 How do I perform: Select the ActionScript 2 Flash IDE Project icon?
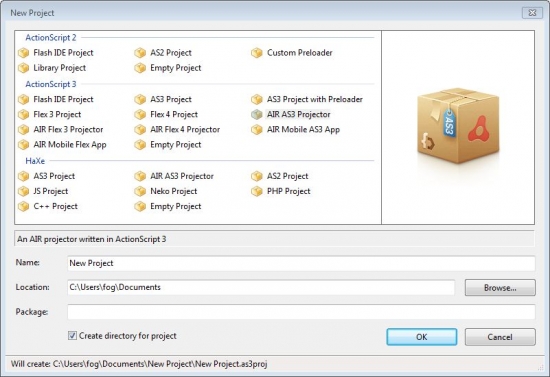(x=24, y=53)
